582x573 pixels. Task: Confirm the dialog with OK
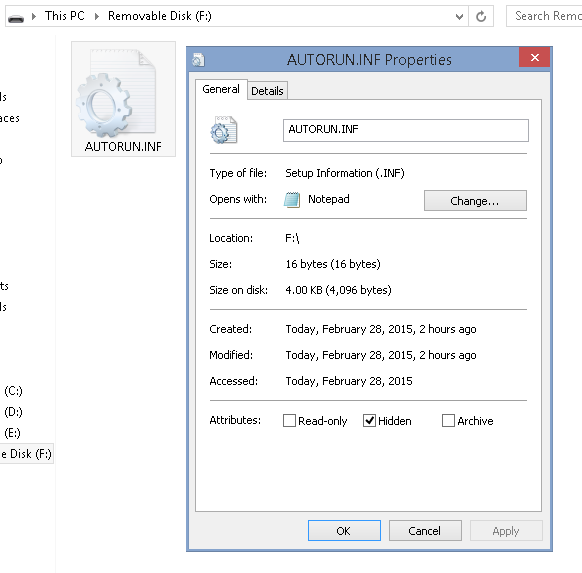coord(344,531)
